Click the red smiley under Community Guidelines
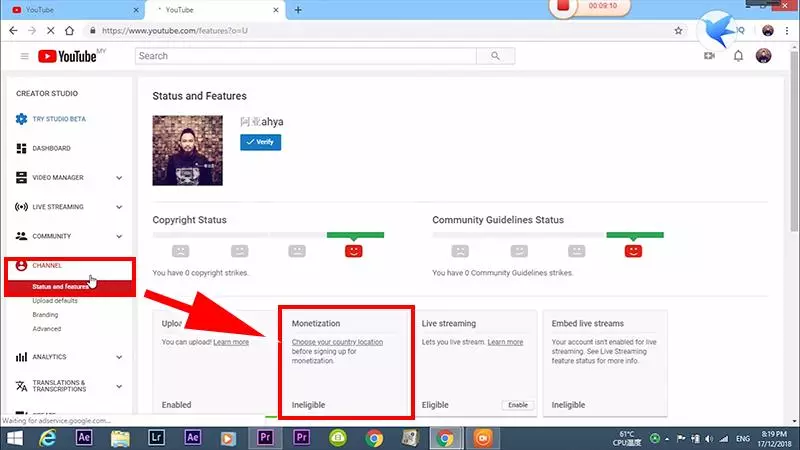Viewport: 800px width, 450px height. point(633,251)
